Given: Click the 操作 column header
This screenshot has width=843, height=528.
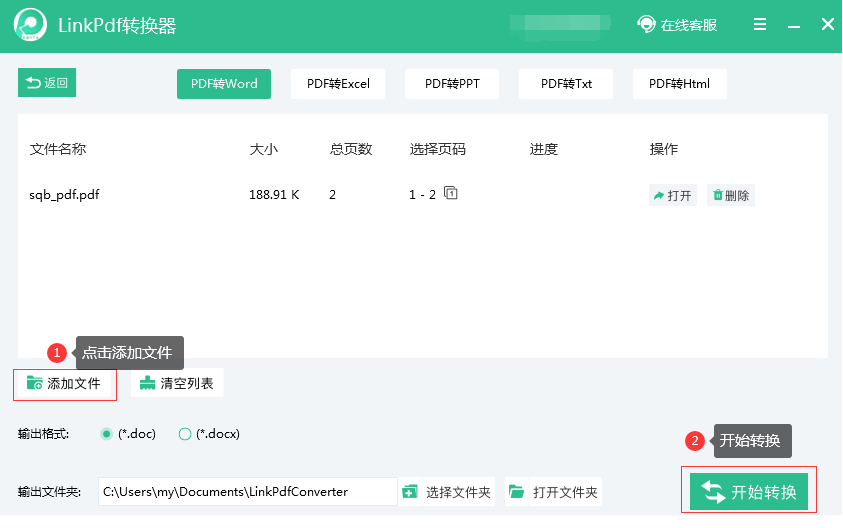Looking at the screenshot, I should [x=663, y=149].
